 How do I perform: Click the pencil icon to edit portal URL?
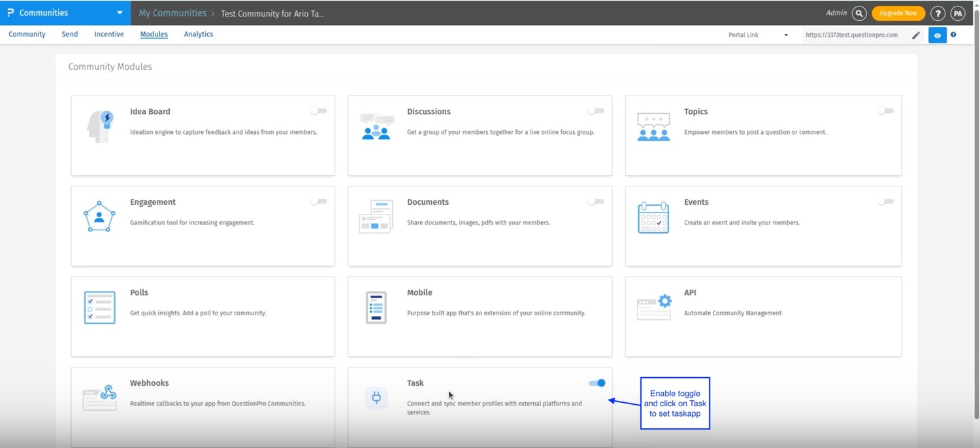[x=916, y=35]
